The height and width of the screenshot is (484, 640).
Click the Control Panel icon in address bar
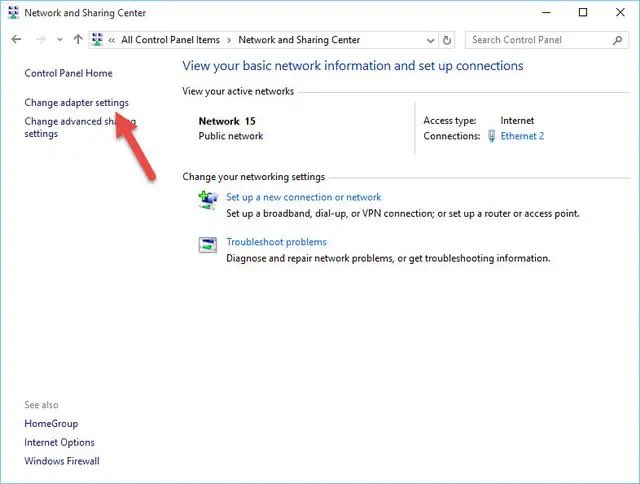(x=97, y=40)
